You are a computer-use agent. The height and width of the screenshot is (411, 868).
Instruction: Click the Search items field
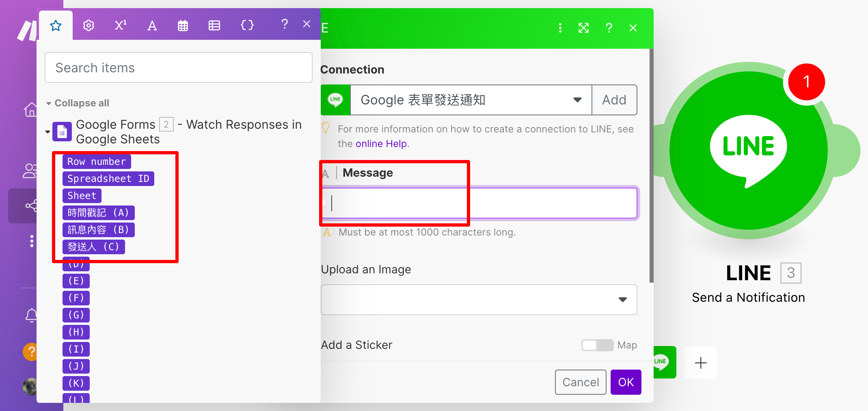tap(179, 67)
